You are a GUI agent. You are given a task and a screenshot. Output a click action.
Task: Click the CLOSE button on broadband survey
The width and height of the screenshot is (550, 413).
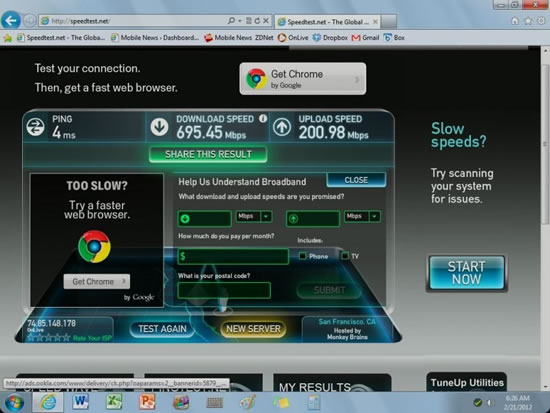point(356,180)
